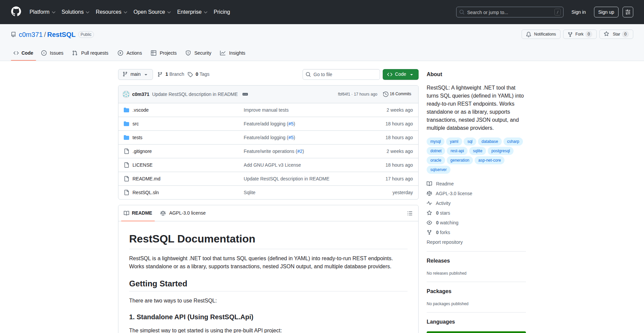Switch to the Issues tab

[x=52, y=53]
